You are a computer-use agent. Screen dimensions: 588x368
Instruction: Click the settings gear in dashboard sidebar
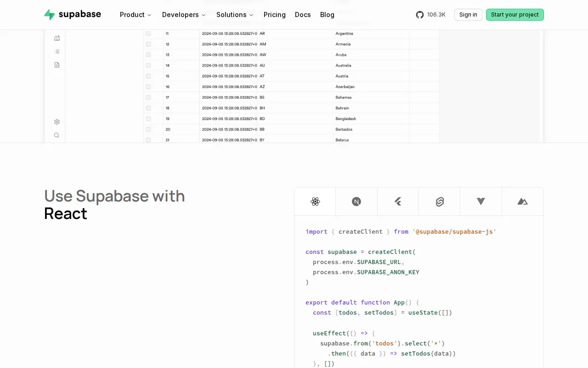pyautogui.click(x=57, y=122)
